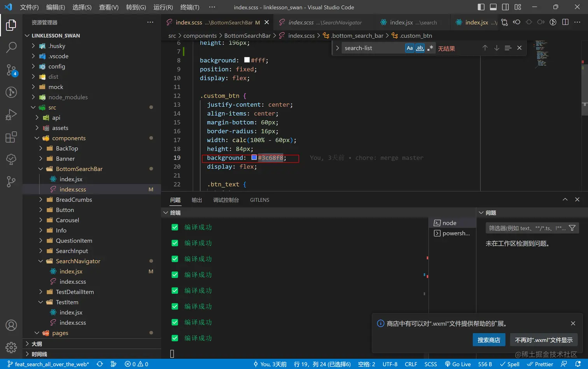
Task: Expand the replace toggle in find widget
Action: pos(337,48)
